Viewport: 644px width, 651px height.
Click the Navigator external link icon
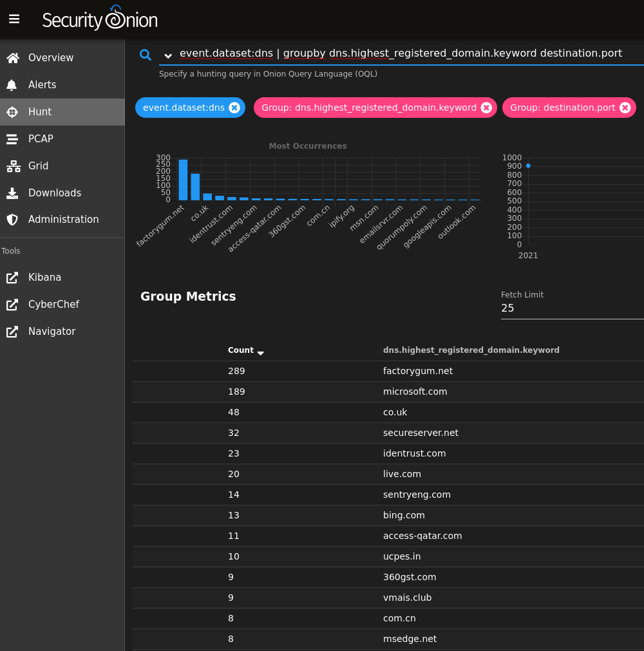tap(12, 332)
